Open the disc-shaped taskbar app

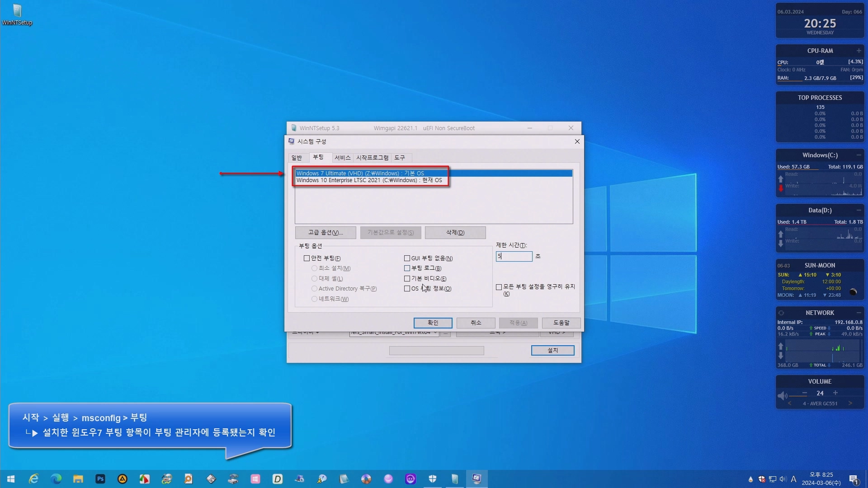[366, 479]
